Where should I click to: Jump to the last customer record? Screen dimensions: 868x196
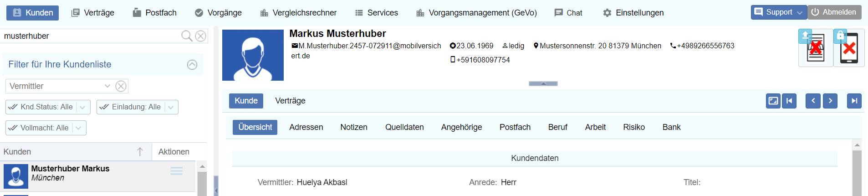854,101
